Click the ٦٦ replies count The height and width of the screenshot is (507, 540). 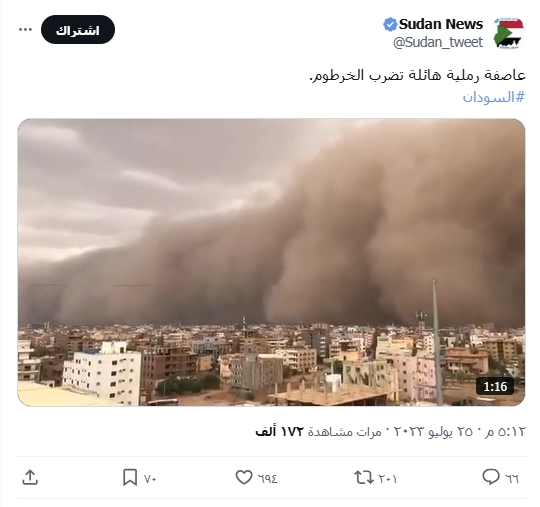[x=512, y=479]
